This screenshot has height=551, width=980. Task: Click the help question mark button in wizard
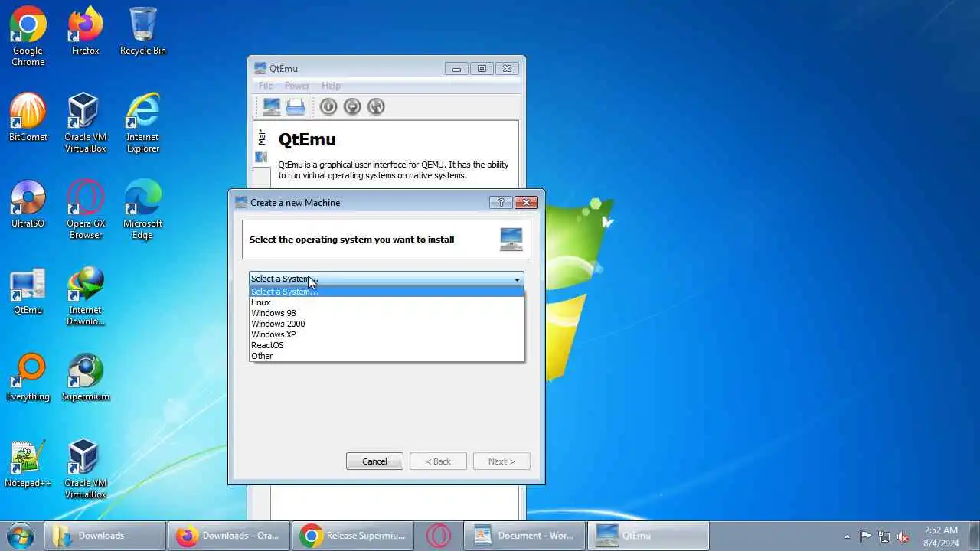[x=501, y=202]
